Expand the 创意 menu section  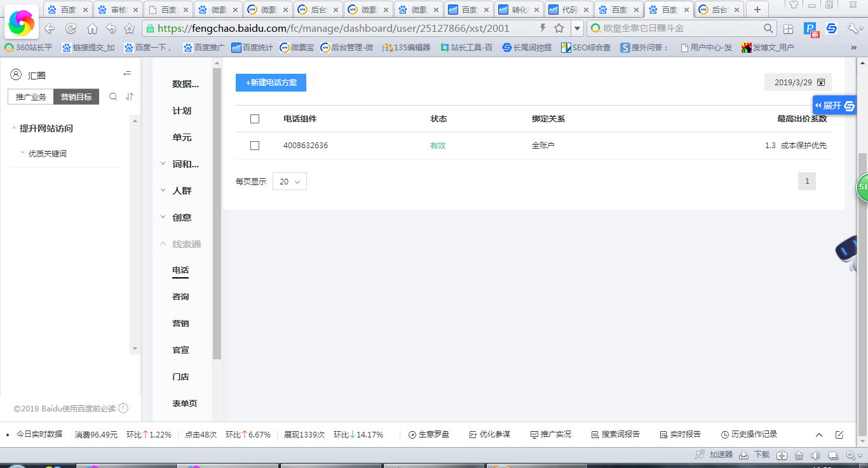point(182,217)
